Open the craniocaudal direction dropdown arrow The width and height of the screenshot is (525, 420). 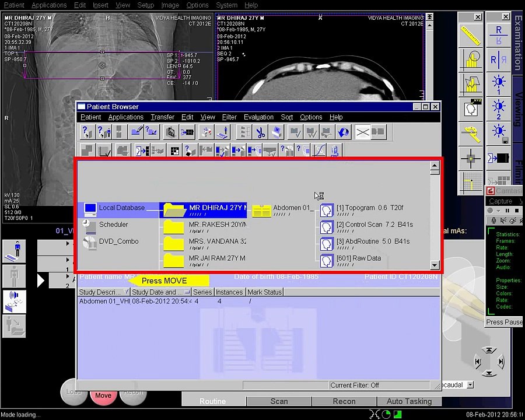tap(470, 385)
